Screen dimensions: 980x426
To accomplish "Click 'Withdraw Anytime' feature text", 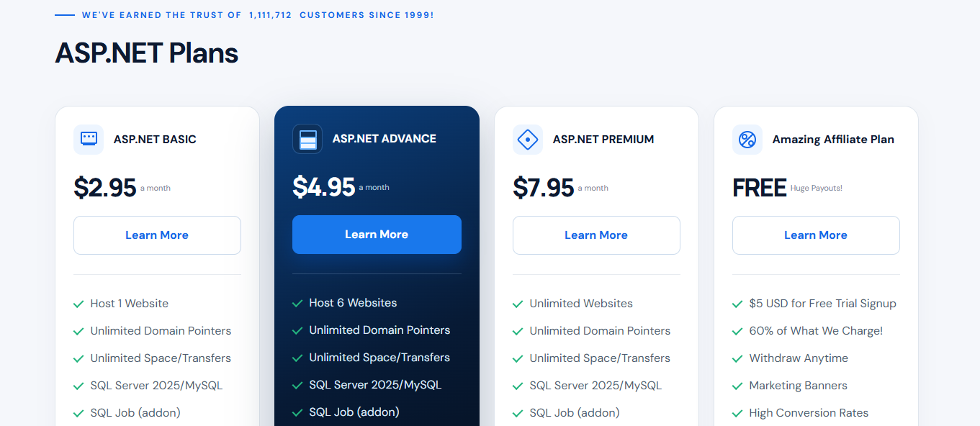I will (x=799, y=358).
